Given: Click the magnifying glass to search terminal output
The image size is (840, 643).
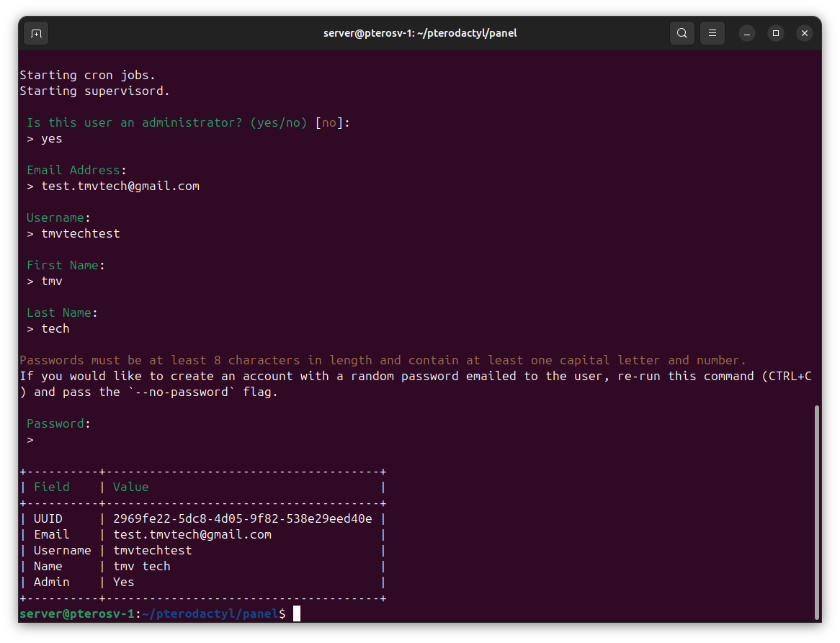Looking at the screenshot, I should pyautogui.click(x=682, y=32).
